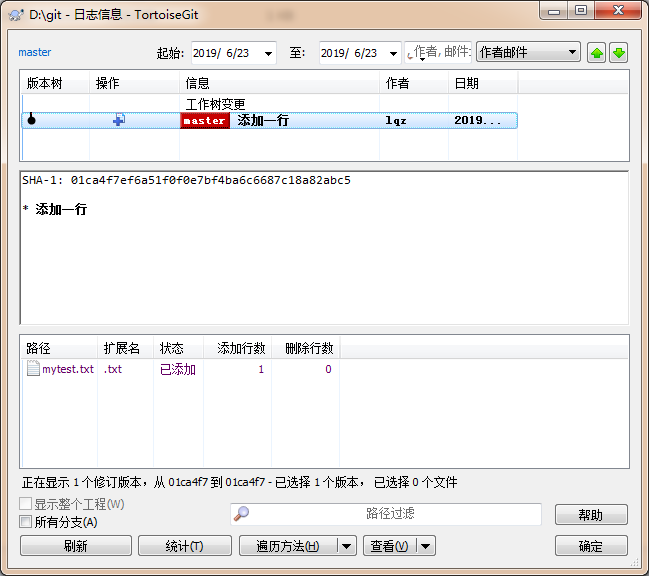
Task: Open the 起始 date dropdown
Action: tap(268, 53)
